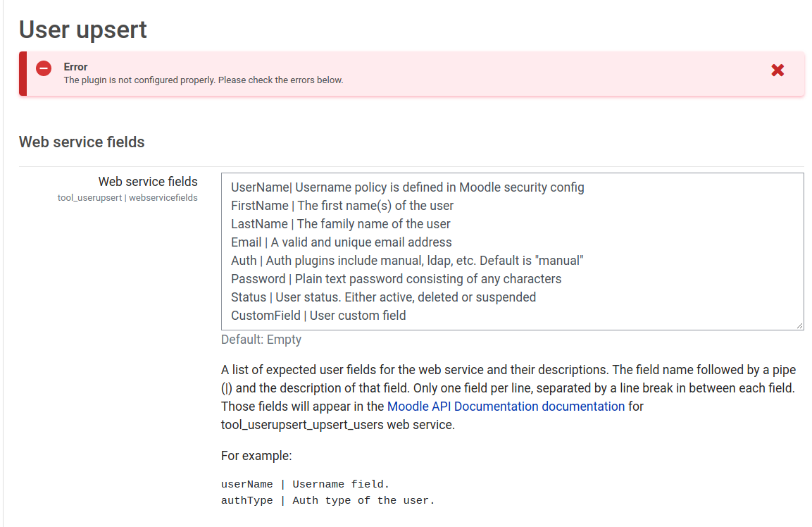Click the Error heading in the alert

75,67
